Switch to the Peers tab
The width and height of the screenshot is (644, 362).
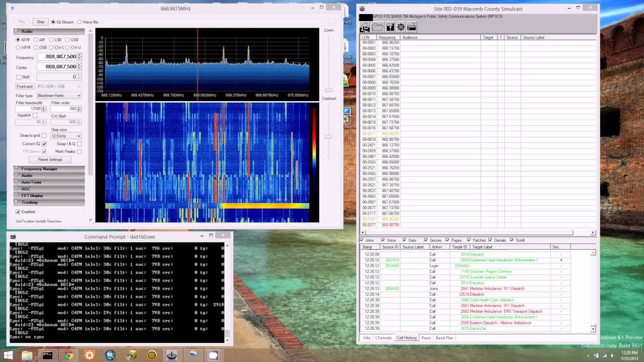click(x=426, y=338)
